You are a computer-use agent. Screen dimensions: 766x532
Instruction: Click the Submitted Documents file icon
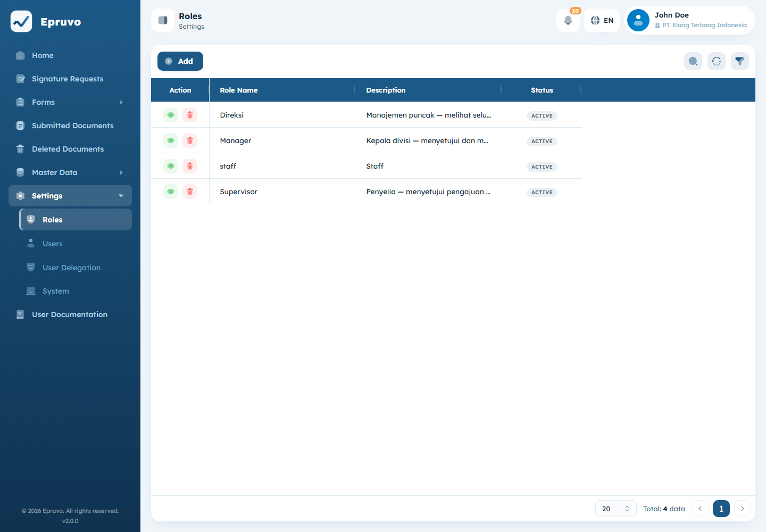coord(20,126)
